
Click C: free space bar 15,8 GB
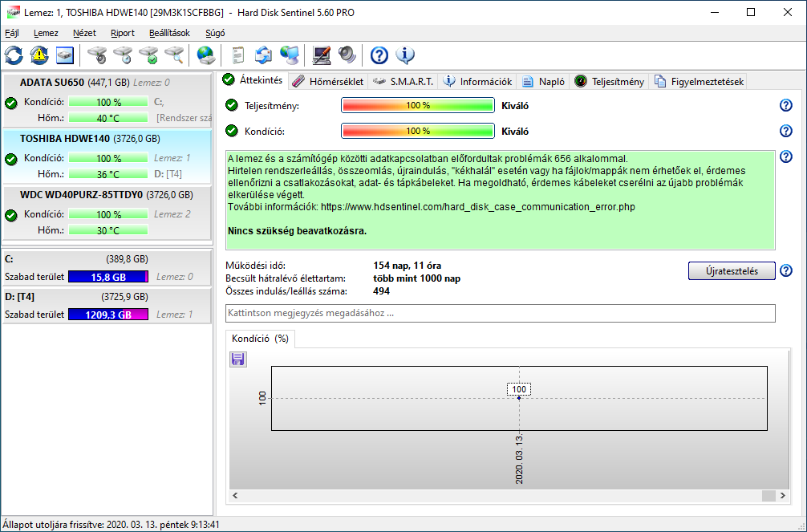(108, 277)
